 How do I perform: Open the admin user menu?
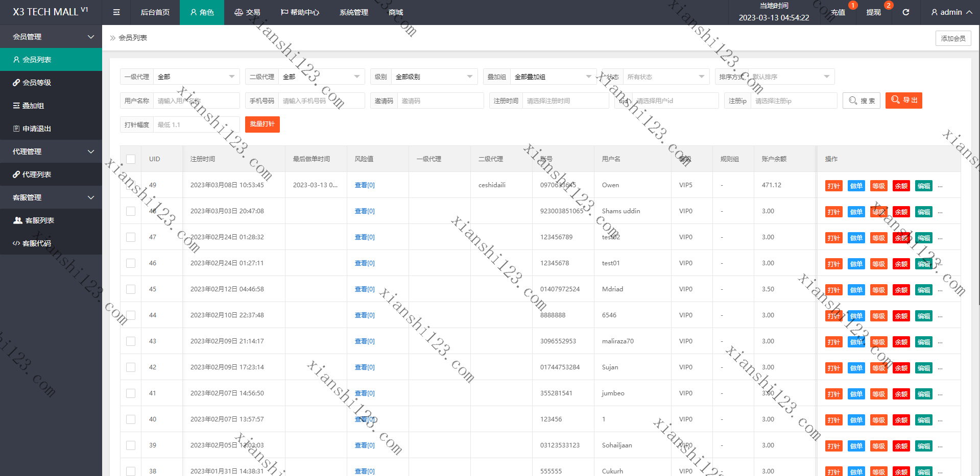click(951, 12)
